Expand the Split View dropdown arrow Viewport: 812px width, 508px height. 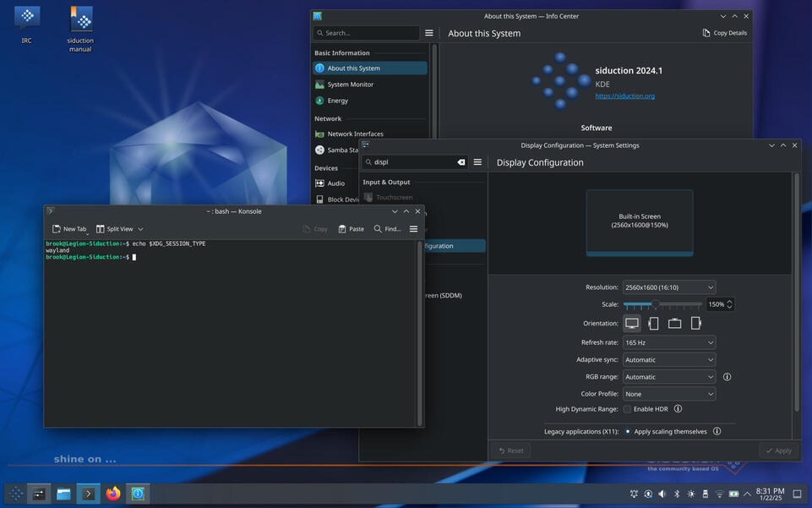[x=140, y=229]
